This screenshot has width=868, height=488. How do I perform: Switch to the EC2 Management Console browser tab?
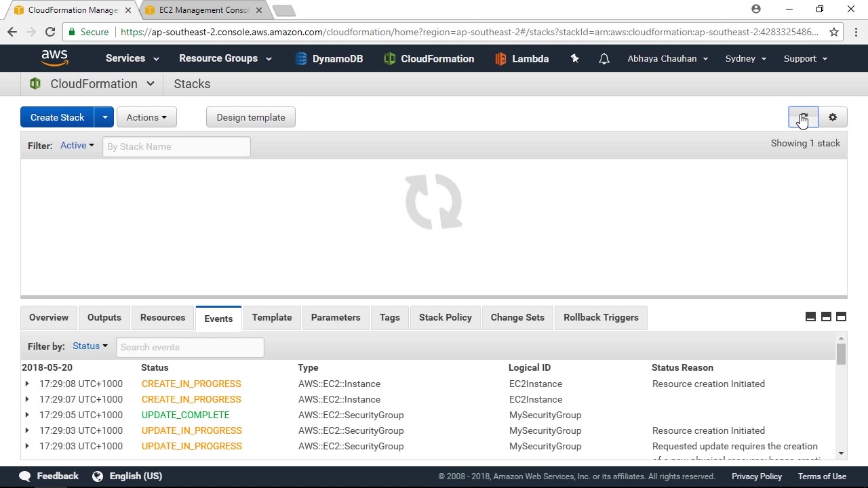[x=203, y=10]
